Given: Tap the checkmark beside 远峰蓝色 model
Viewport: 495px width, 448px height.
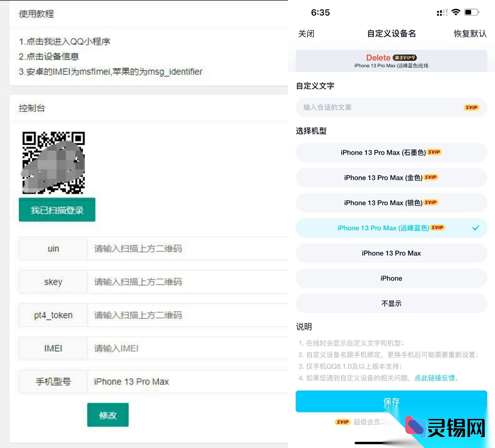Looking at the screenshot, I should 476,228.
